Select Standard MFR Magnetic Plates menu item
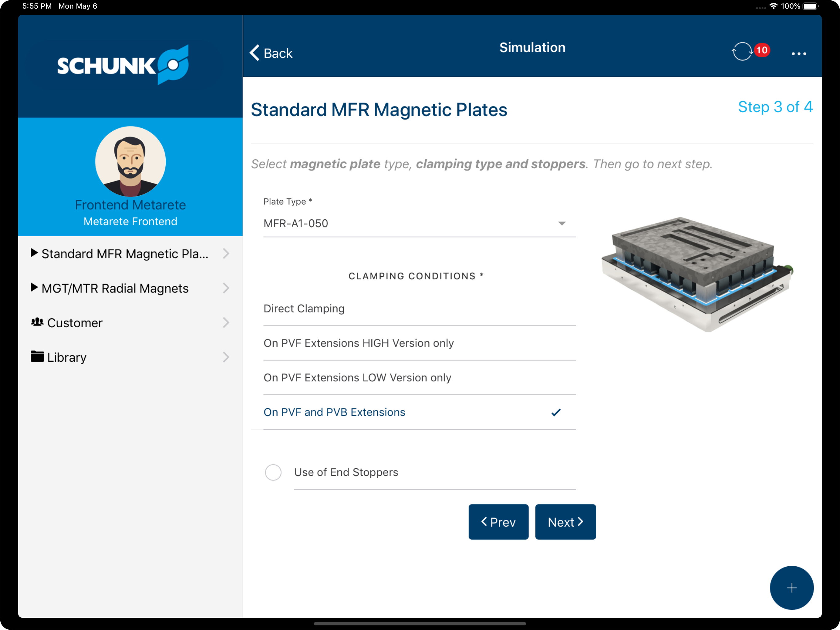The image size is (840, 630). [130, 253]
